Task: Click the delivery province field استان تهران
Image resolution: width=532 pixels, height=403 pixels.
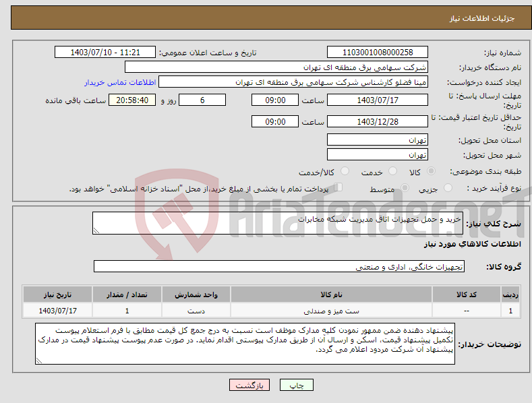Action: (378, 139)
